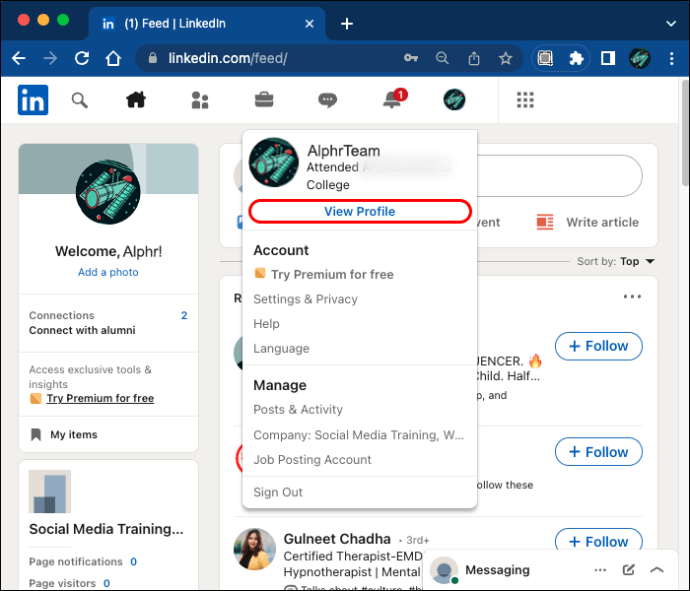
Task: Open the post three-dot options menu
Action: pos(632,297)
